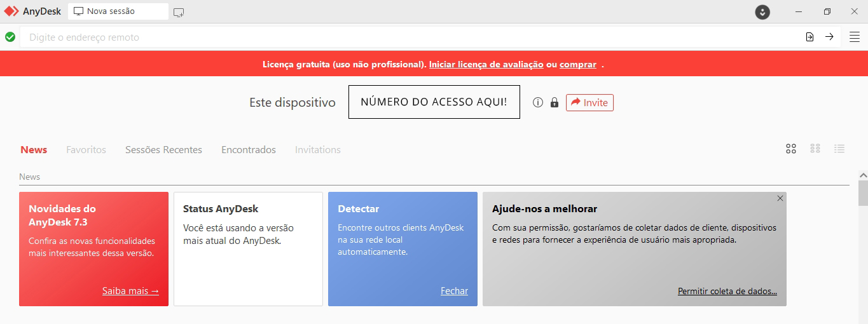868x324 pixels.
Task: Click Iniciar licença de avaliação link
Action: [x=486, y=64]
